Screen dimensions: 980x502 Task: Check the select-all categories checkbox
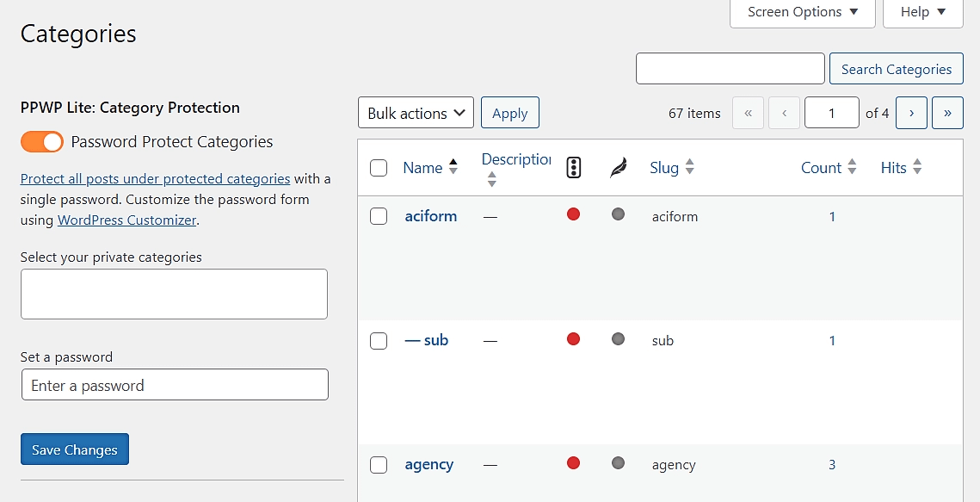(379, 167)
